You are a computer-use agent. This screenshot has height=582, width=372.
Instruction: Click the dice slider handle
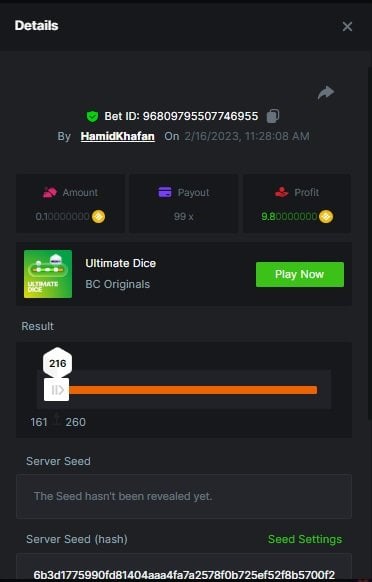56,390
